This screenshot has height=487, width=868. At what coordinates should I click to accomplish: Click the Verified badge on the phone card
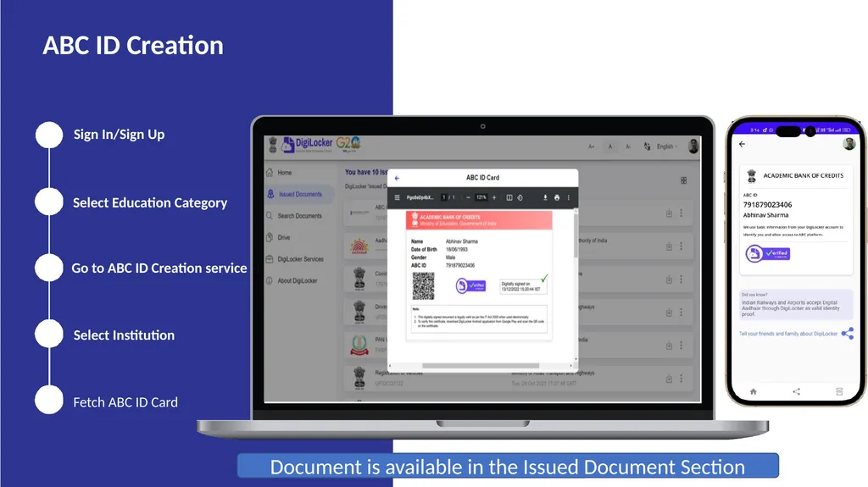768,253
